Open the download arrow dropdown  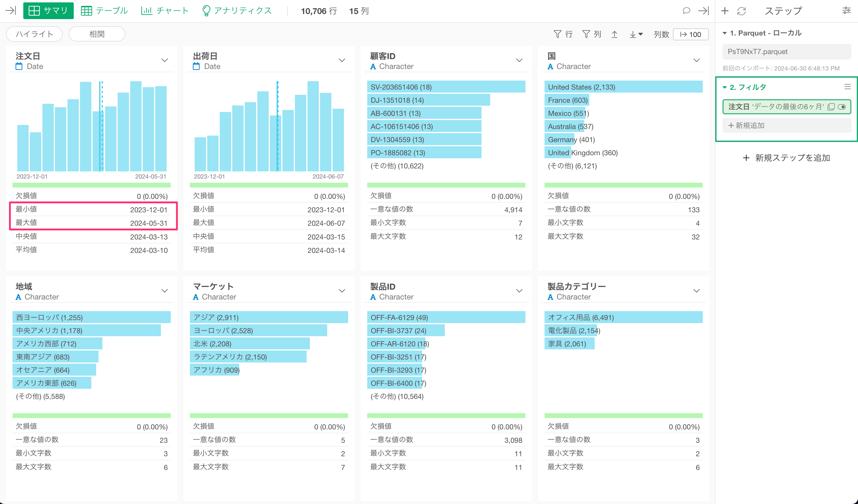[x=636, y=34]
